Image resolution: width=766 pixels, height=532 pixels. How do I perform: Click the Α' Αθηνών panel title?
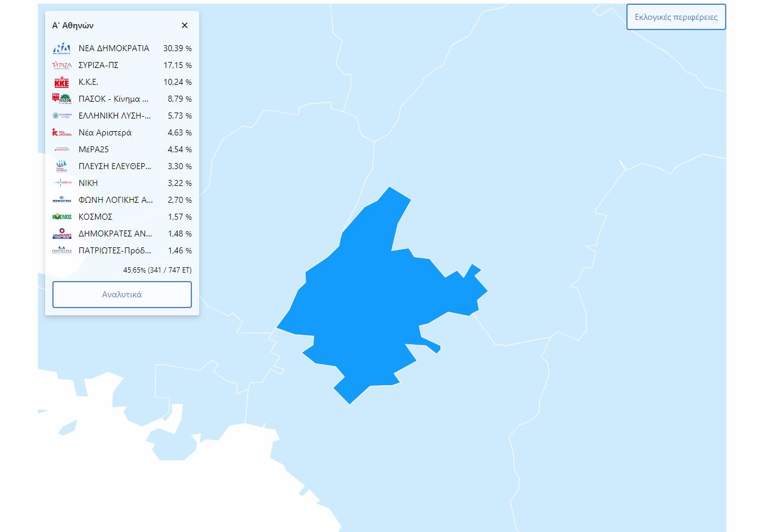click(73, 25)
